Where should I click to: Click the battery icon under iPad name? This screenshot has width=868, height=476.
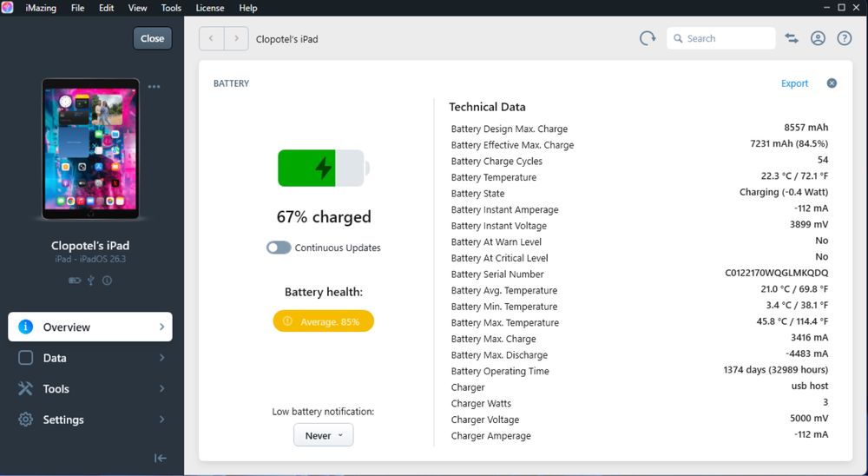(x=75, y=281)
